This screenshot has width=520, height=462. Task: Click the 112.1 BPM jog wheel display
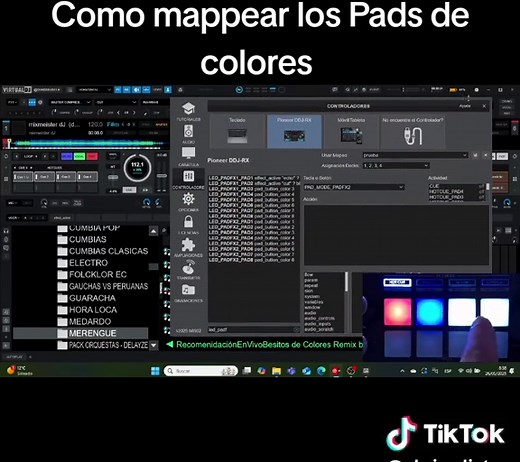click(x=137, y=167)
